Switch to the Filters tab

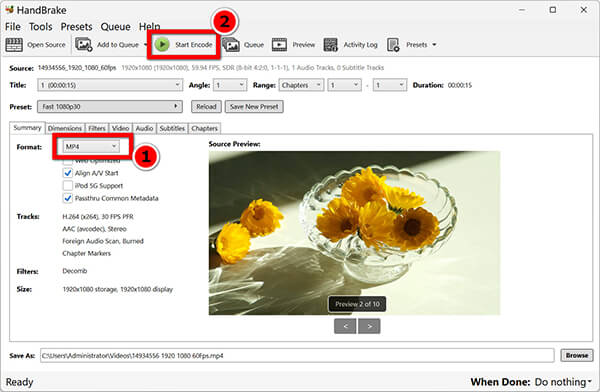(97, 128)
